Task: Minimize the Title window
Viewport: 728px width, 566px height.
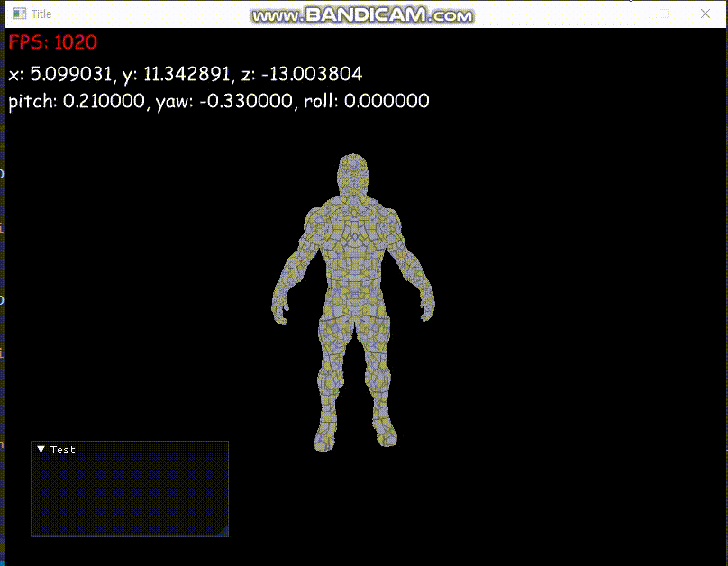Action: click(x=623, y=14)
